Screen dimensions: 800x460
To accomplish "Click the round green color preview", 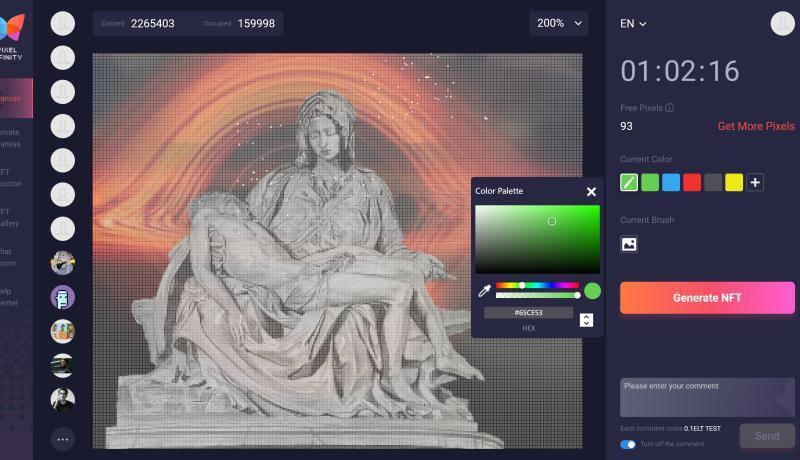I will 592,291.
